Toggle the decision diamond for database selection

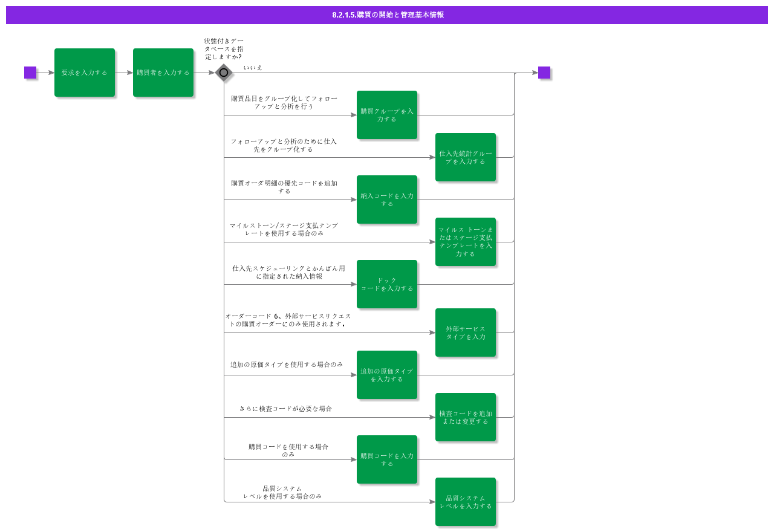[x=223, y=73]
